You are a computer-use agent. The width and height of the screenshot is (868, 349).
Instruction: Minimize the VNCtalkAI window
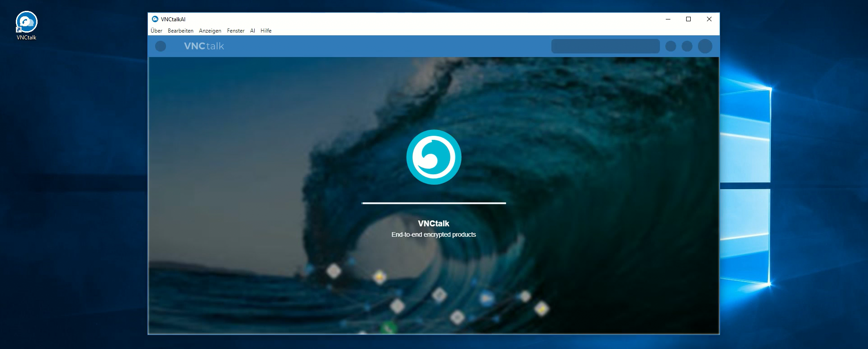click(x=668, y=19)
